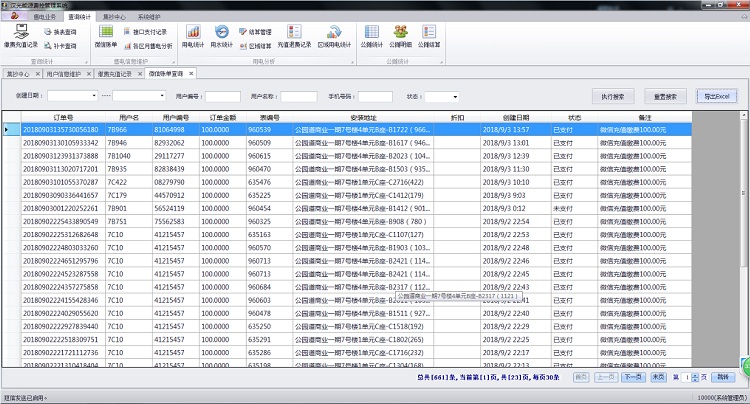Expand the 公摊统计 group launcher
The width and height of the screenshot is (750, 404).
(x=441, y=62)
